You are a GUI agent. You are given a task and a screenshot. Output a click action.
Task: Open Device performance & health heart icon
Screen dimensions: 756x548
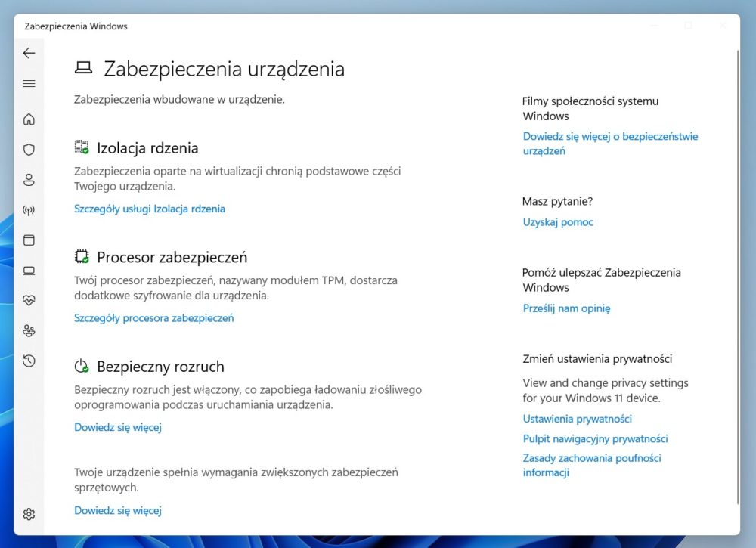tap(29, 301)
